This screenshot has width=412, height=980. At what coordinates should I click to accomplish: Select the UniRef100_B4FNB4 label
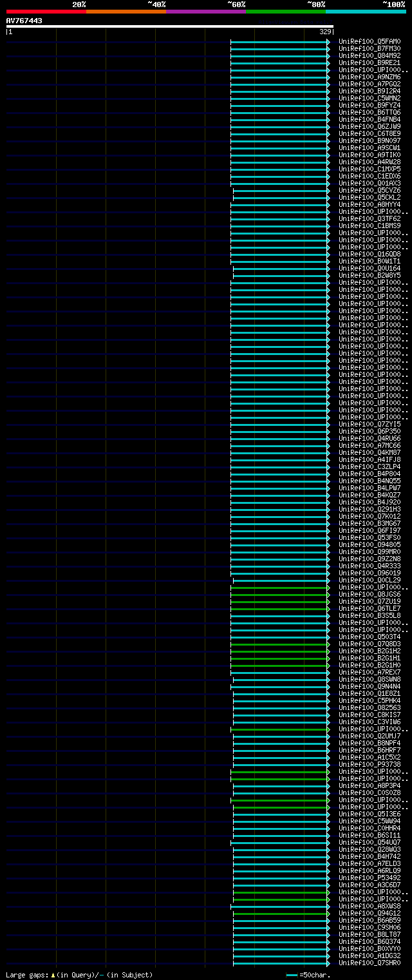coord(370,120)
